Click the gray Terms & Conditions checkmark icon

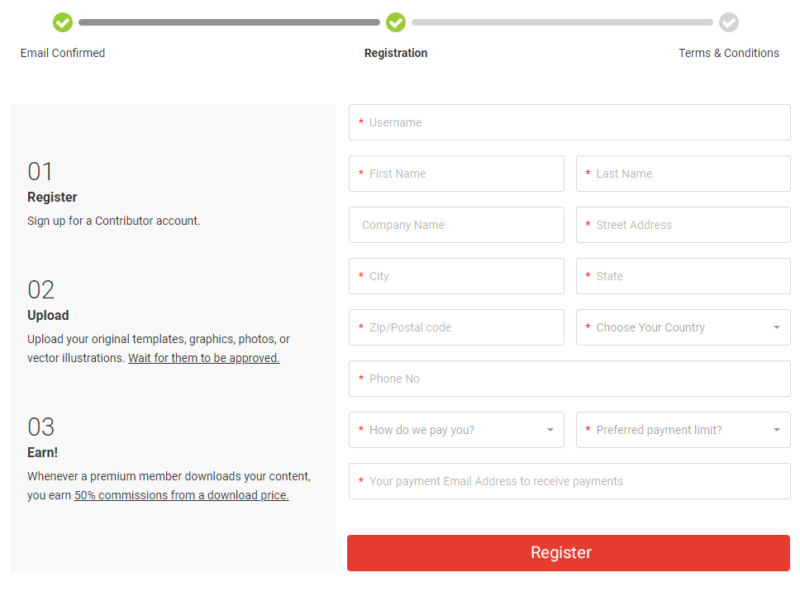coord(728,20)
